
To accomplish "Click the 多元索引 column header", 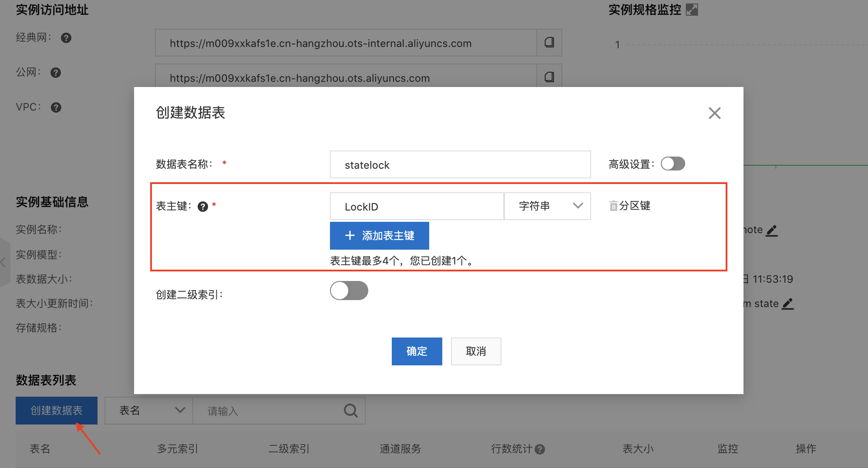I will point(178,449).
